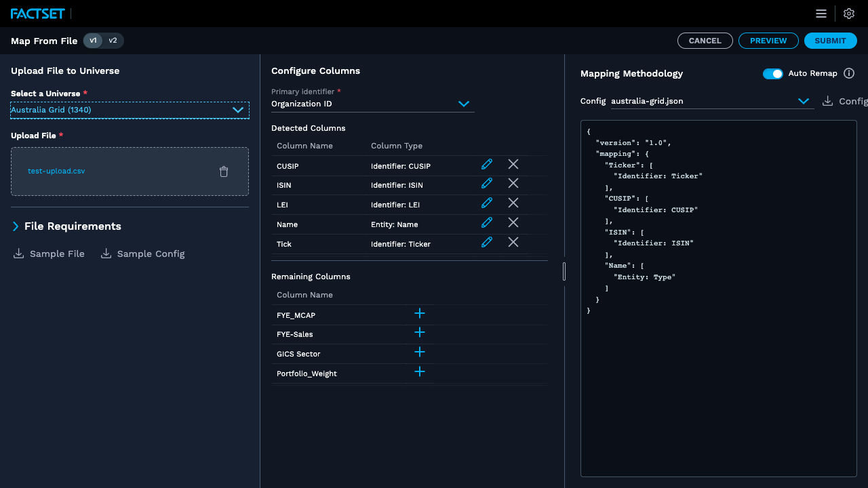This screenshot has width=868, height=488.
Task: Download the Sample Config
Action: pos(142,253)
